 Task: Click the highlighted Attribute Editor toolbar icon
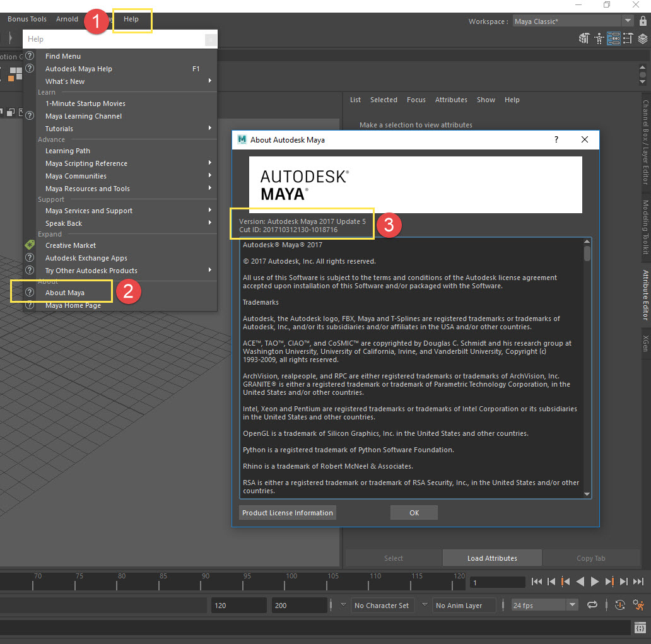point(614,38)
